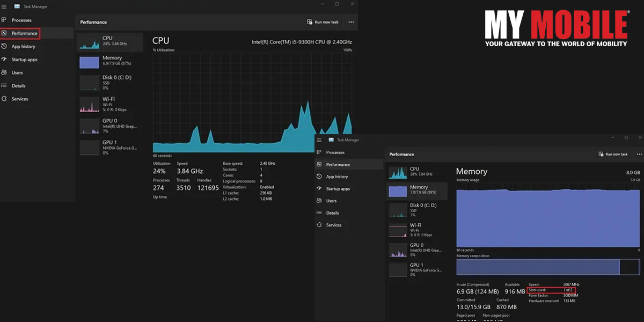
Task: Click App history icon in left Task Manager sidebar
Action: pos(4,46)
